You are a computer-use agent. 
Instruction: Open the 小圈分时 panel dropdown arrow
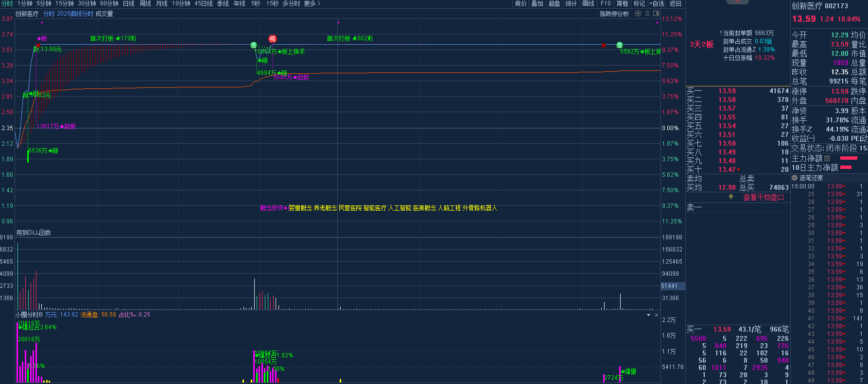pos(648,315)
